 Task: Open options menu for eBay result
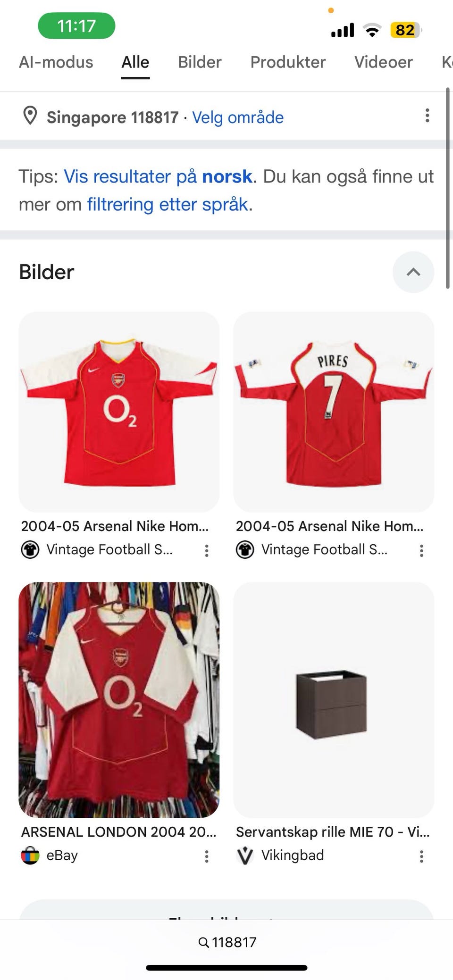point(207,856)
